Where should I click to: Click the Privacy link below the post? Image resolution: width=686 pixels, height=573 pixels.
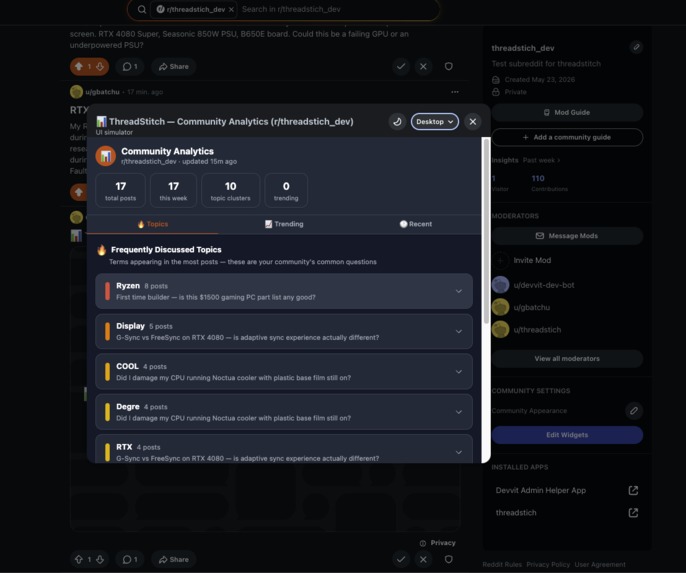click(x=438, y=543)
